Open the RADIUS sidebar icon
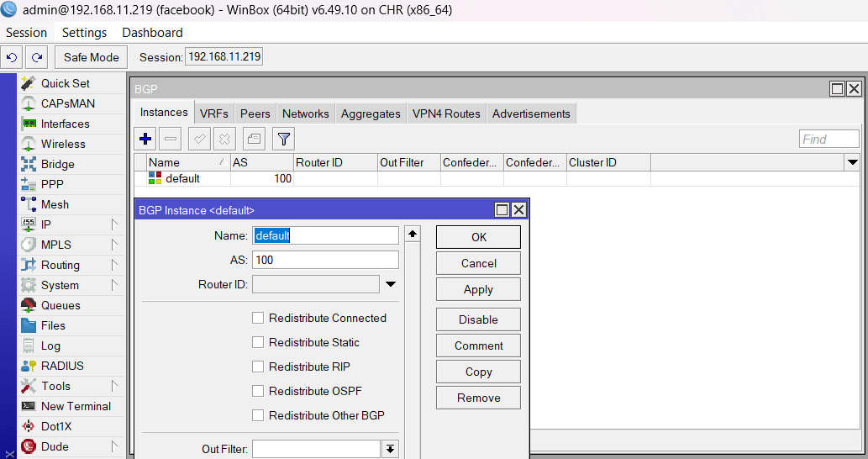This screenshot has height=459, width=868. point(29,366)
